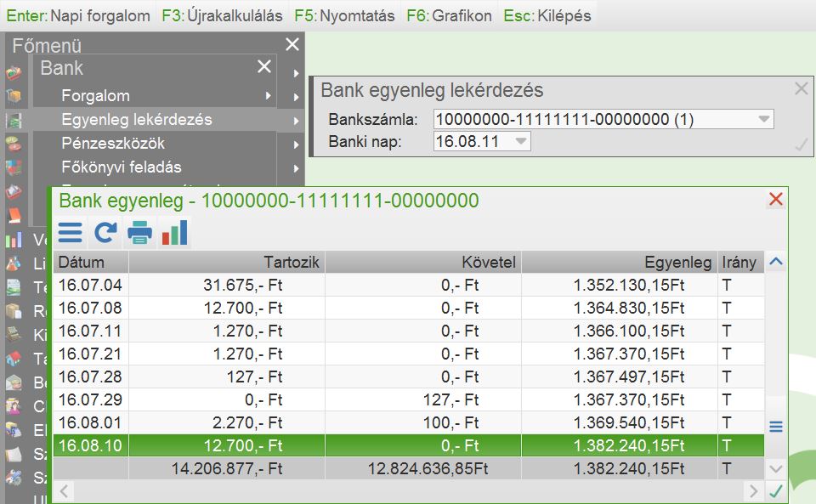Close the Bank submenu with its X
Screen dimensions: 816x504
tap(264, 66)
